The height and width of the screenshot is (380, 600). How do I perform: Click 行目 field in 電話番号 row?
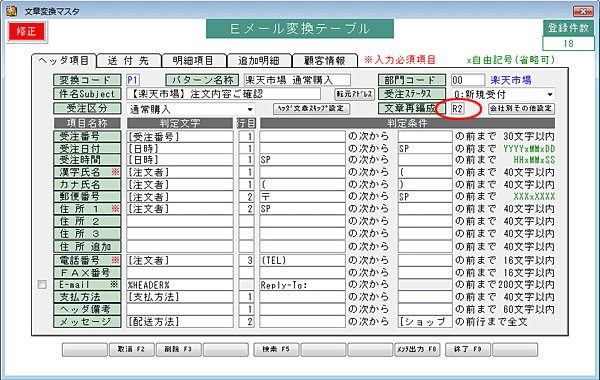[x=246, y=261]
